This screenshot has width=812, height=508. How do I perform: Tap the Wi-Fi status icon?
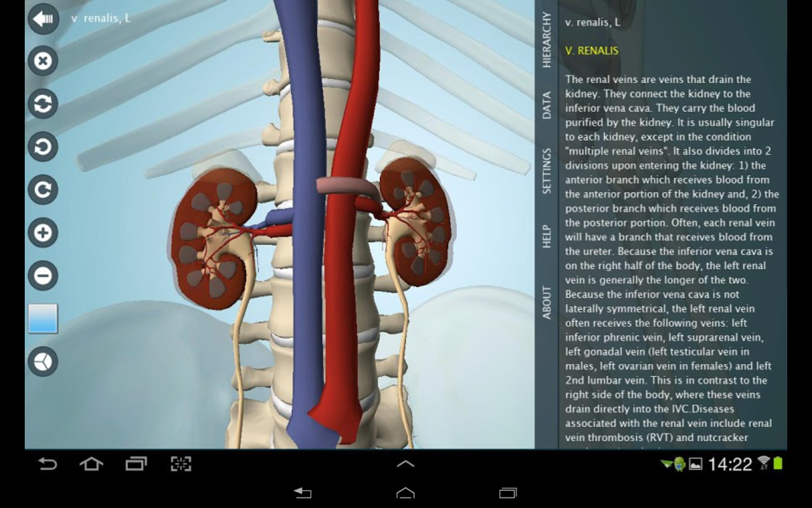(764, 463)
